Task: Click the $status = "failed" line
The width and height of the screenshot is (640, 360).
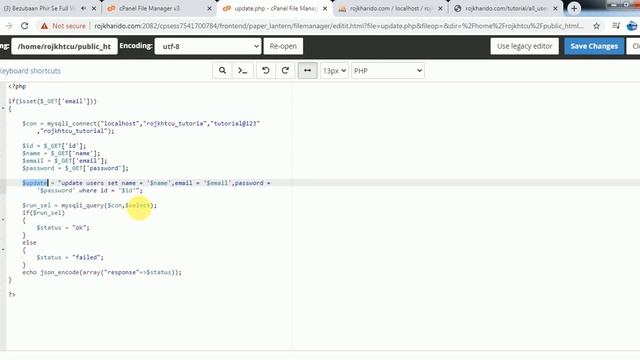Action: tap(70, 258)
